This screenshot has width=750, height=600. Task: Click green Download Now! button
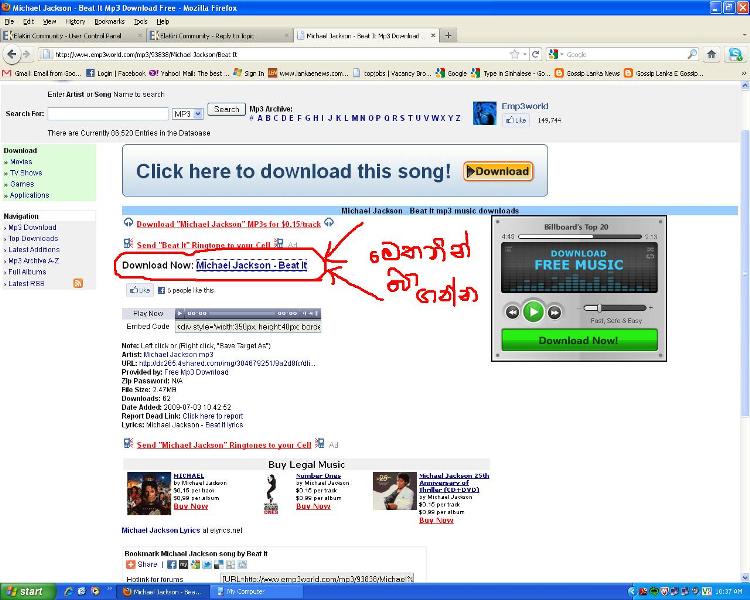579,340
